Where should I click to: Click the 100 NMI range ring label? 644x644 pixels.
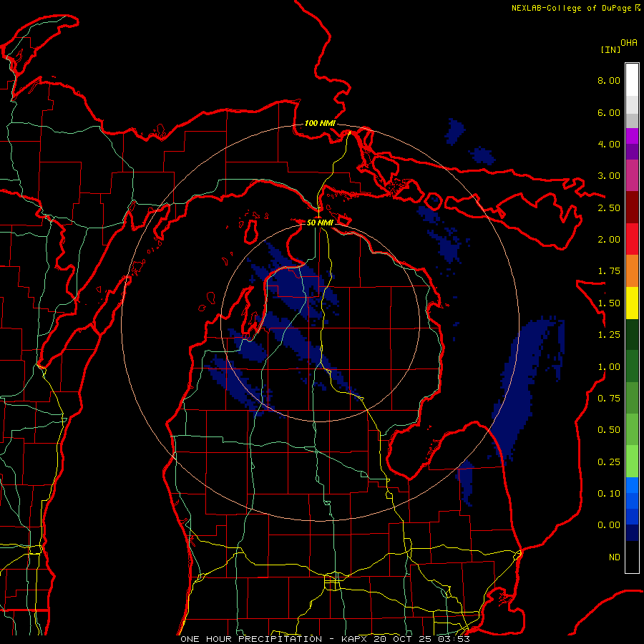point(320,123)
